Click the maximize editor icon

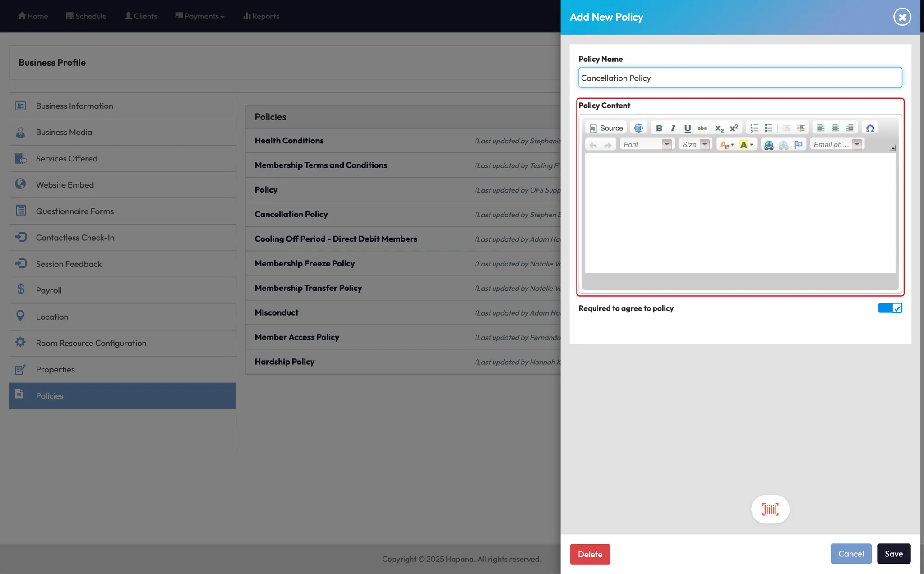pos(638,128)
